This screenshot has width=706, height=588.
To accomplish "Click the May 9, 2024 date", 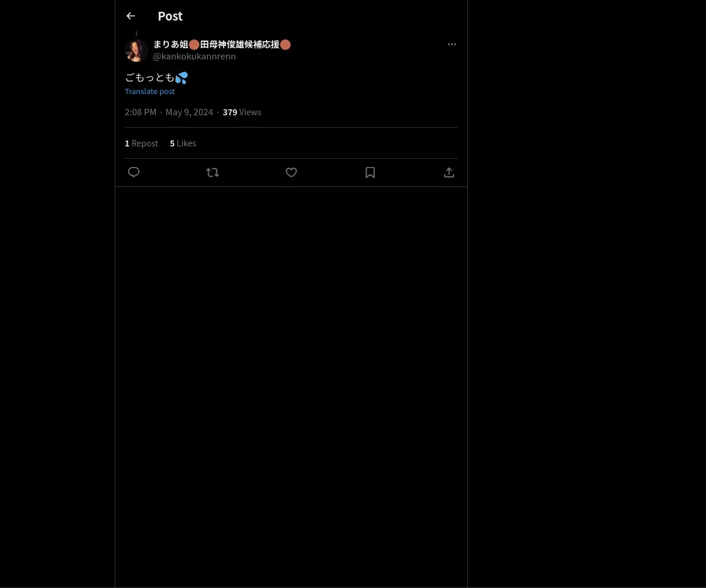I will click(189, 112).
